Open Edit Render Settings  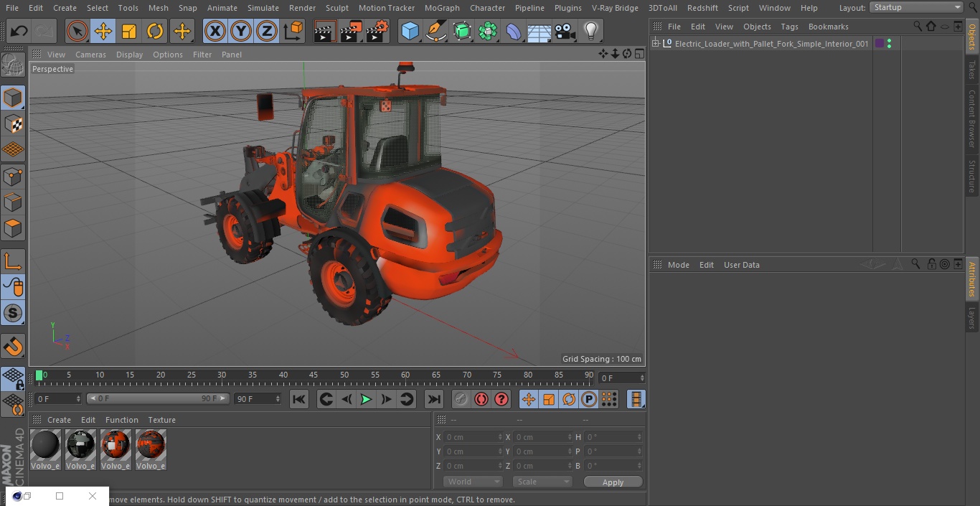coord(377,31)
